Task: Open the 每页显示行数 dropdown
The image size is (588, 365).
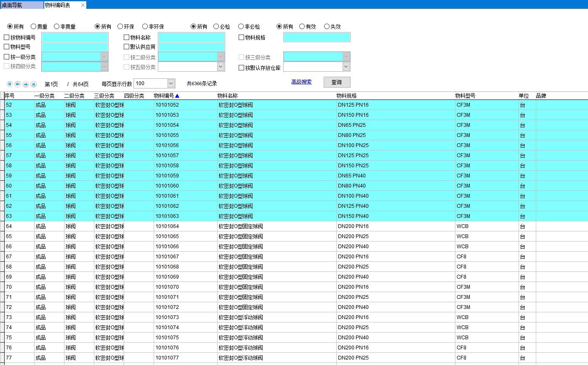Action: [x=171, y=83]
